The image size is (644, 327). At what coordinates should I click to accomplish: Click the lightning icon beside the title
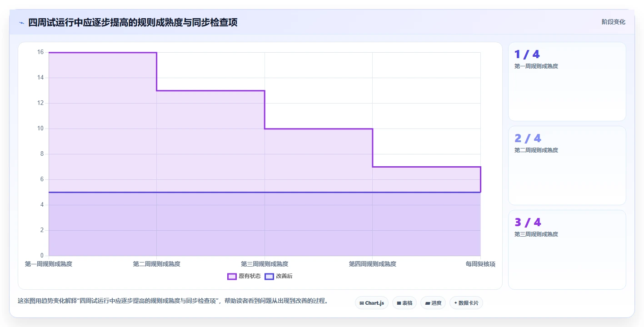point(21,23)
